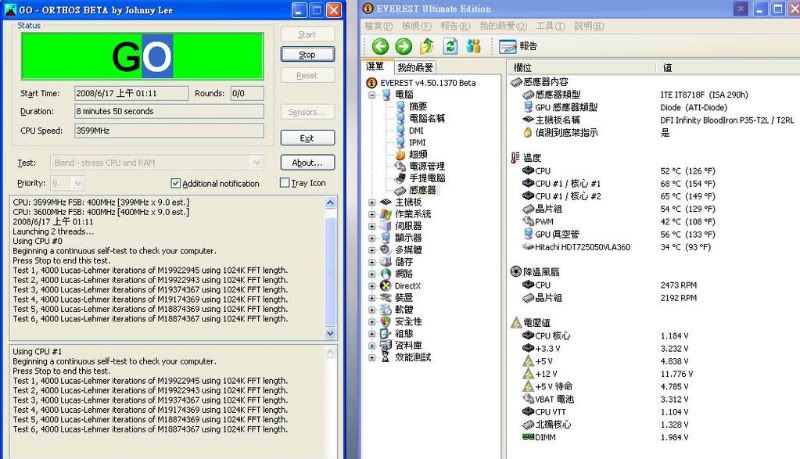Click the 軟體 software icon
The width and height of the screenshot is (800, 459).
point(386,310)
